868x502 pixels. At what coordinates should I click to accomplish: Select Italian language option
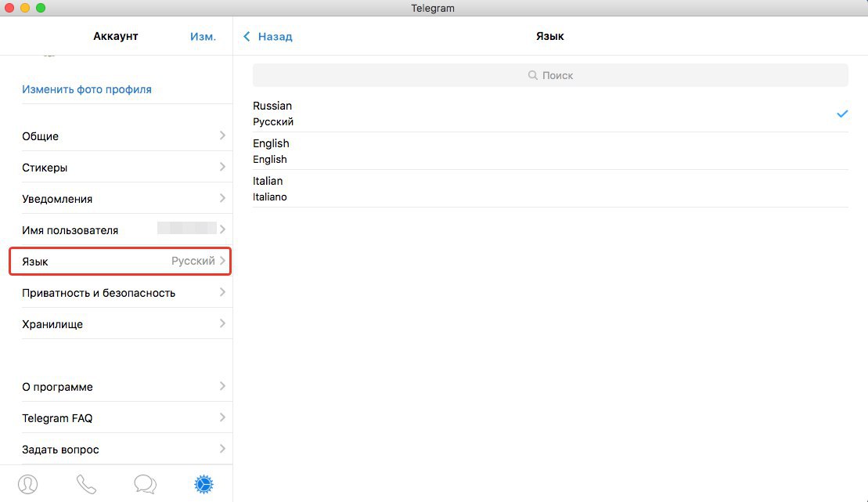(x=550, y=189)
